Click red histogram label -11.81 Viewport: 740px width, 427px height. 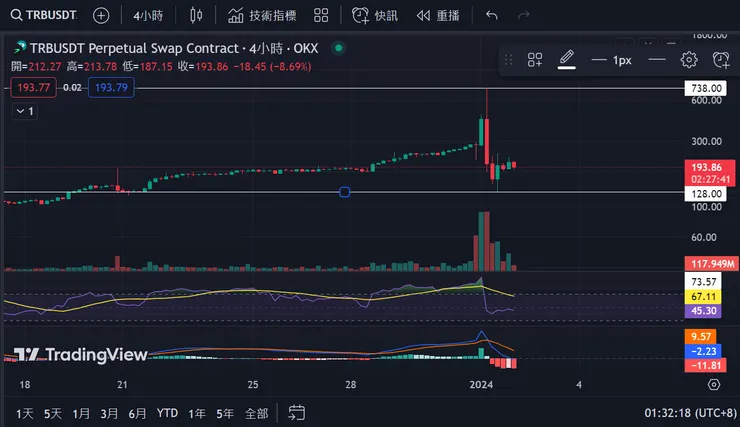click(x=705, y=365)
